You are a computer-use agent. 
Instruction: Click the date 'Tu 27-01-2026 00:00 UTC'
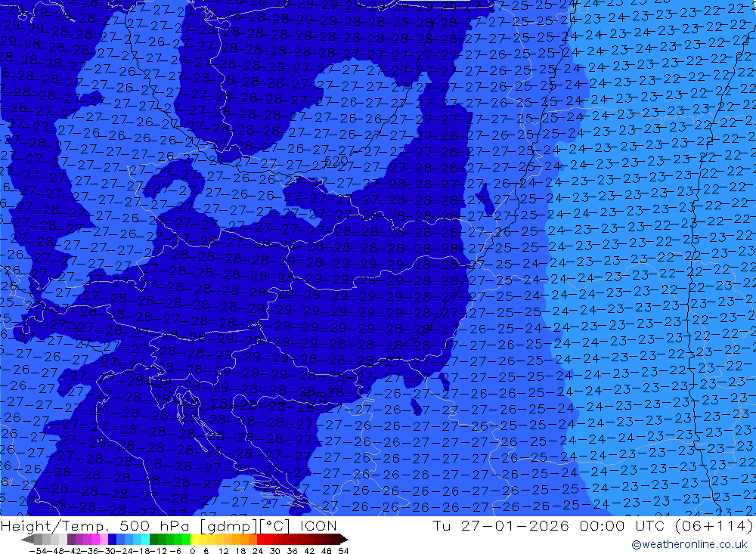click(x=549, y=525)
